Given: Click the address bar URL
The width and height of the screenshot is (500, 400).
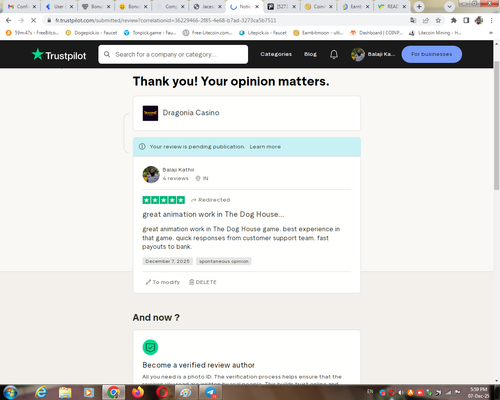Looking at the screenshot, I should click(166, 20).
